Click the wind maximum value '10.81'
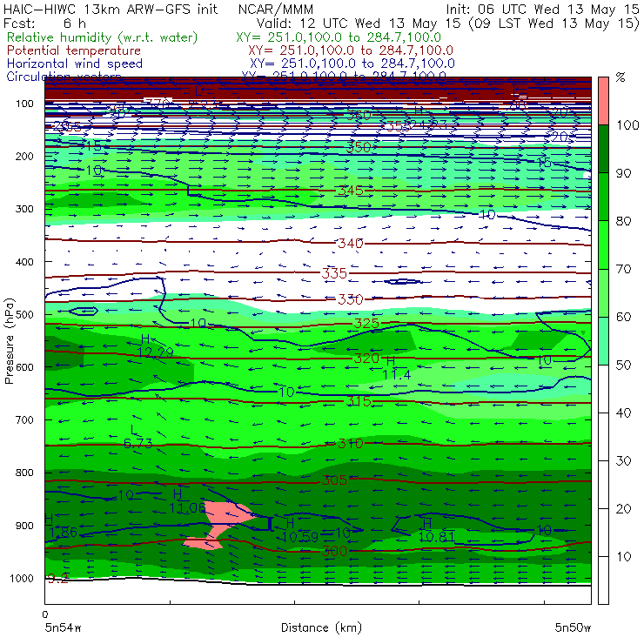The height and width of the screenshot is (644, 644). pos(437,537)
